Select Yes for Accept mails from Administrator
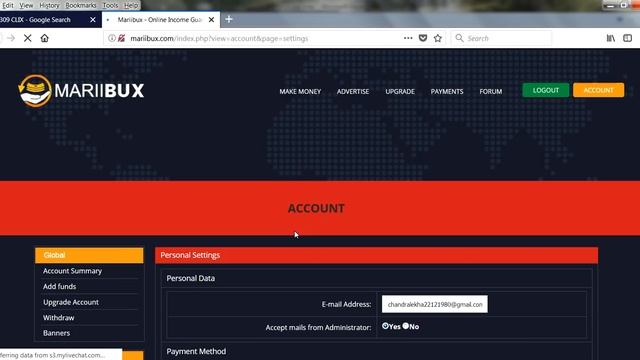 (x=385, y=326)
